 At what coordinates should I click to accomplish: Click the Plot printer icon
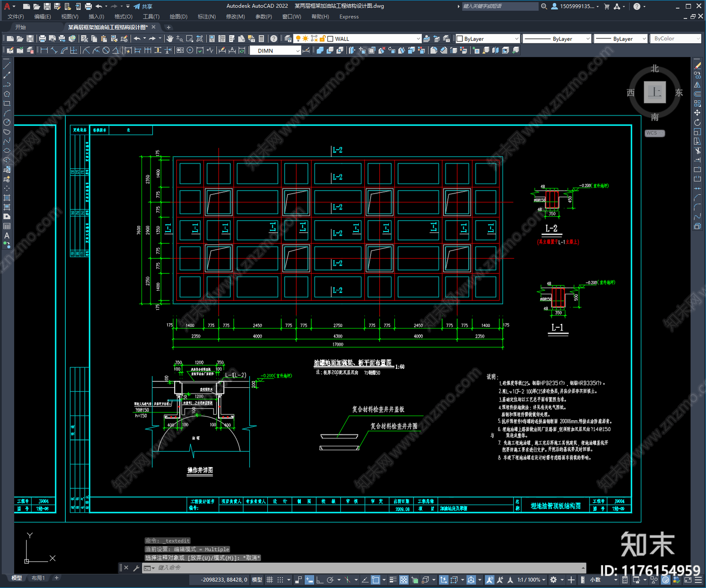click(x=42, y=39)
